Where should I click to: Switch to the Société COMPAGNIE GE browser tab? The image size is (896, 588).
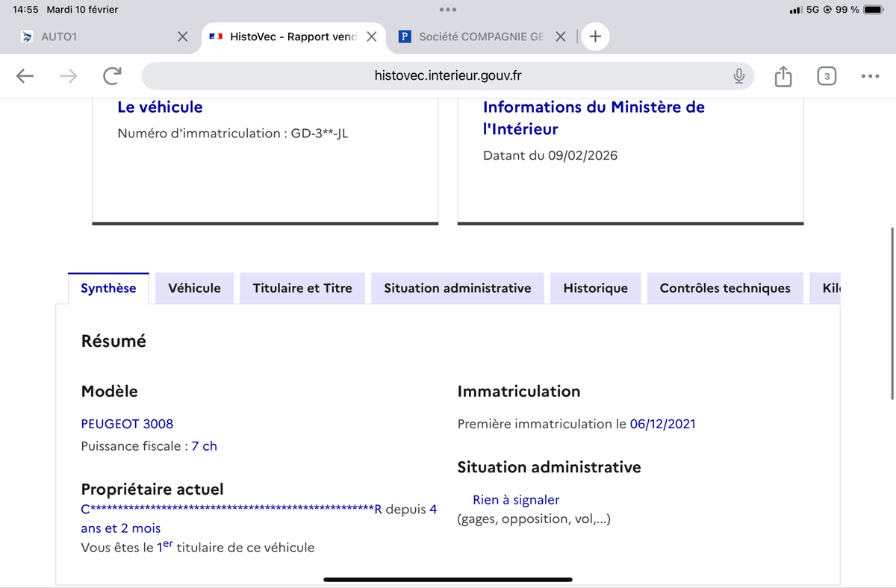point(482,36)
